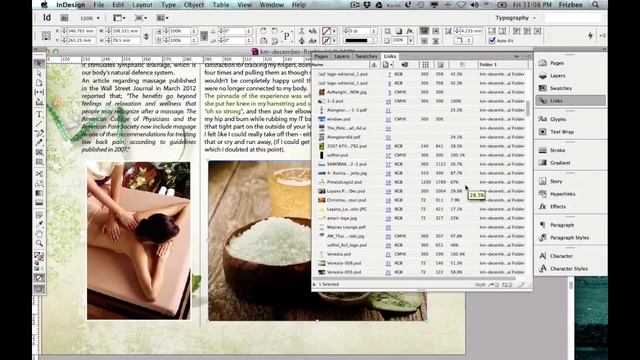Open the Object menu
Image resolution: width=640 pixels, height=360 pixels.
tap(194, 5)
